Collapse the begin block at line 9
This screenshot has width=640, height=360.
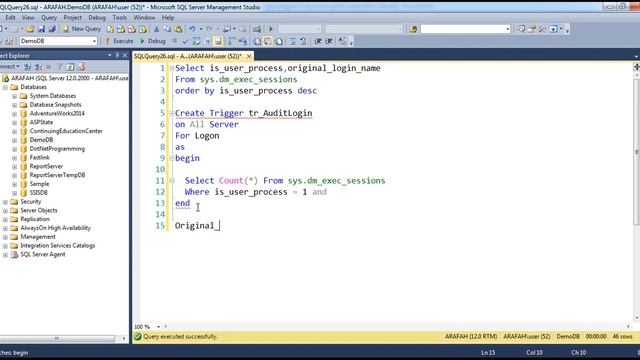coord(172,158)
